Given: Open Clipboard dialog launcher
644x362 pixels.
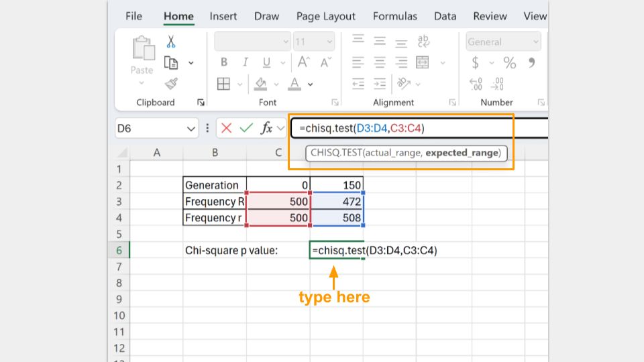Looking at the screenshot, I should [x=201, y=103].
